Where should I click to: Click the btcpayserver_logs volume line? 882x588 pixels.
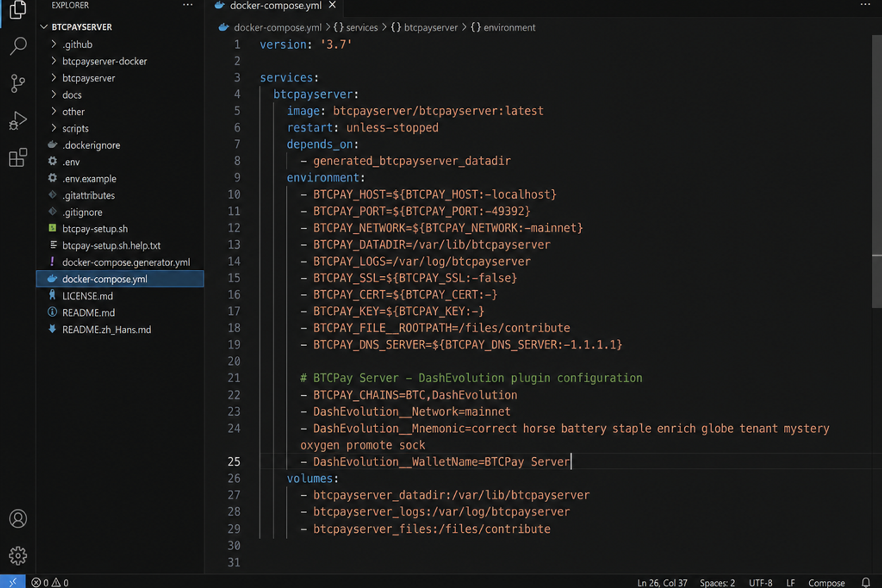coord(435,512)
